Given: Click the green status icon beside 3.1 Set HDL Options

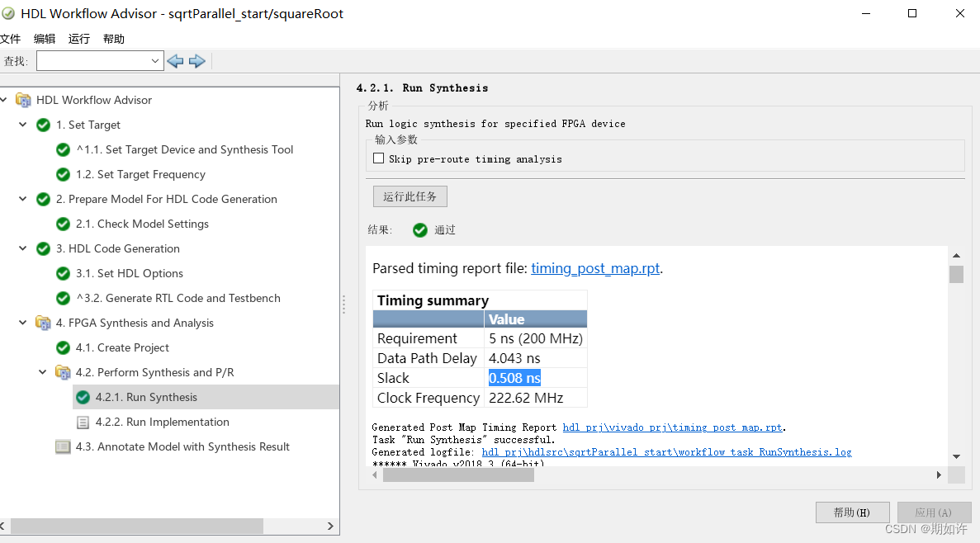Looking at the screenshot, I should [63, 273].
